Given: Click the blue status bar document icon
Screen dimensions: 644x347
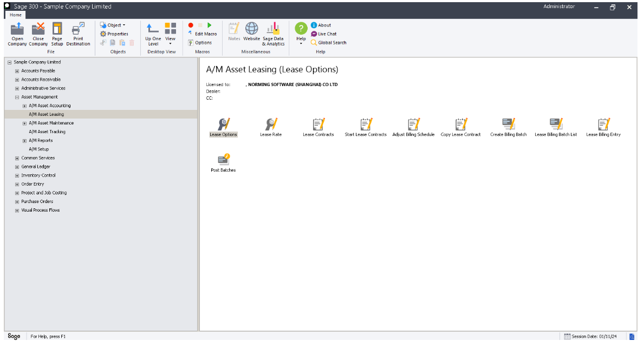Looking at the screenshot, I should (x=632, y=336).
